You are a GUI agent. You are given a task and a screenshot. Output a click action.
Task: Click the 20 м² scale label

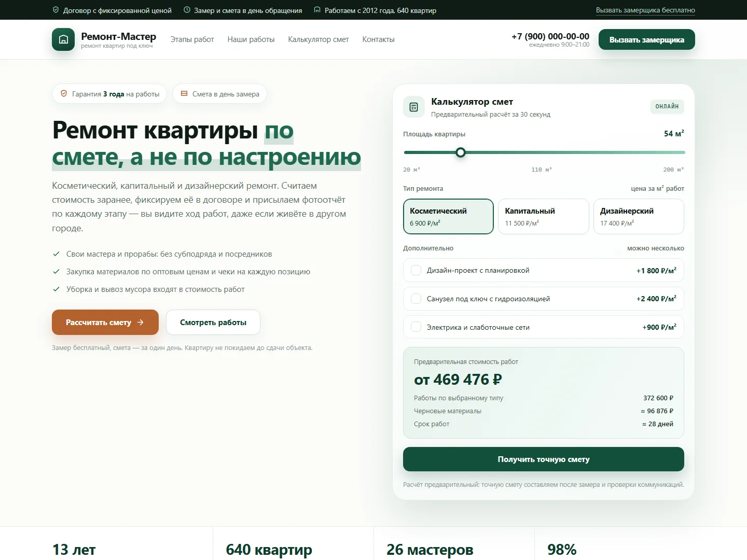(x=412, y=170)
